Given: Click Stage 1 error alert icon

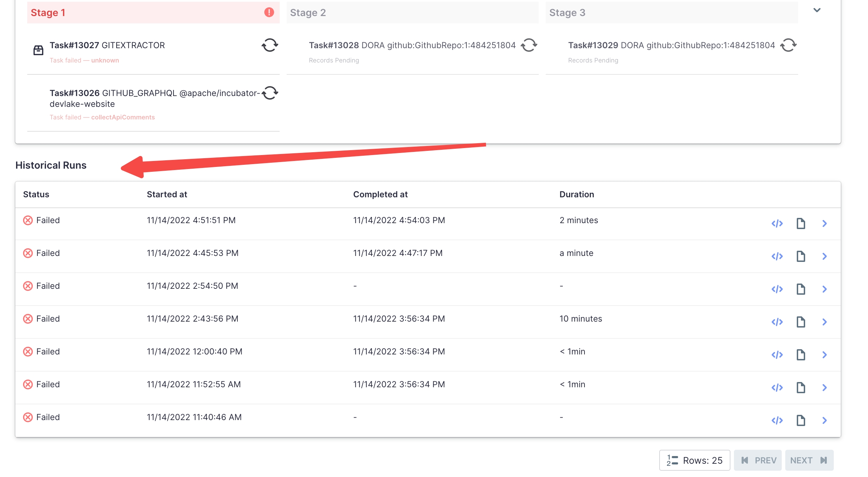Looking at the screenshot, I should [x=269, y=13].
